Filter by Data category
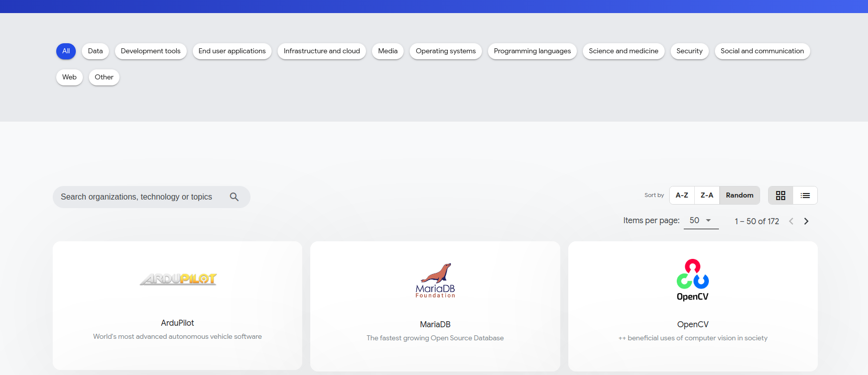This screenshot has height=375, width=868. [x=95, y=51]
